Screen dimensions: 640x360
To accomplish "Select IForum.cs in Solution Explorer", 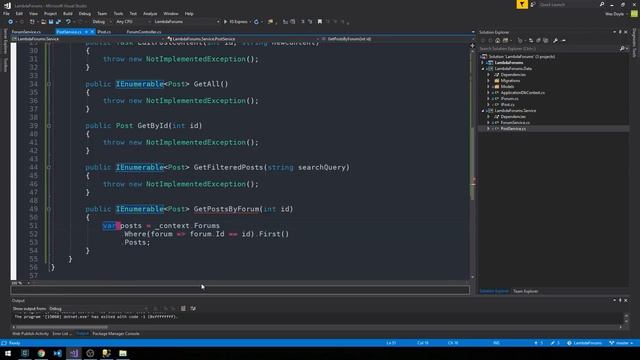I will [x=509, y=98].
